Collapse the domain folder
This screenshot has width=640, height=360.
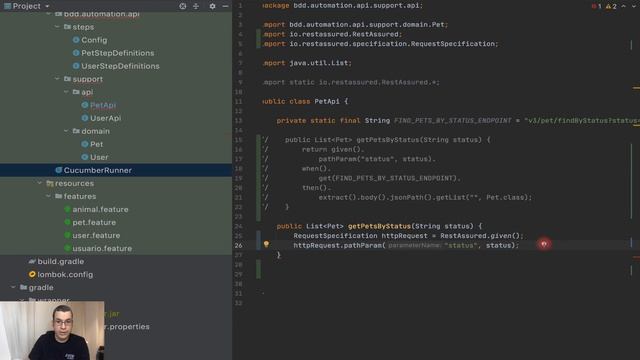click(x=66, y=131)
